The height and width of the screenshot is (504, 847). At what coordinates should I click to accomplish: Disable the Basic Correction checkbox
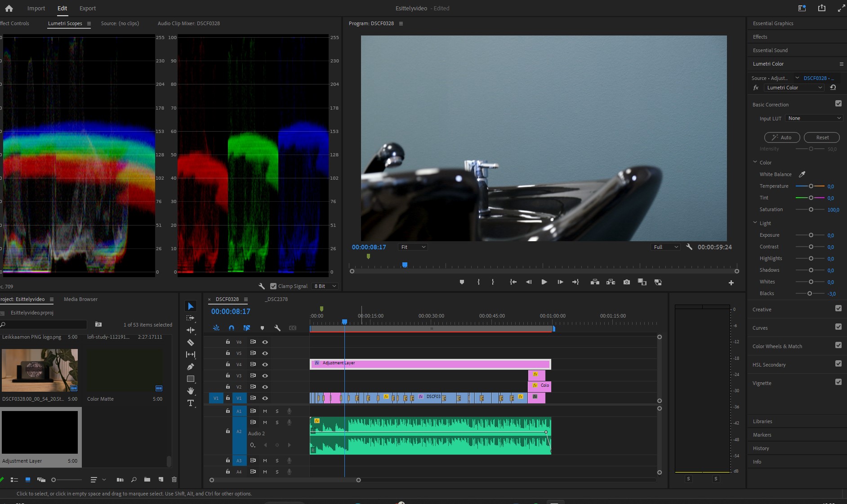838,104
